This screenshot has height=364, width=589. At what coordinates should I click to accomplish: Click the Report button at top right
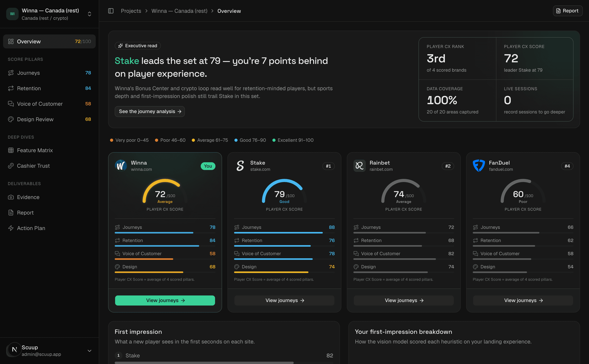click(567, 11)
